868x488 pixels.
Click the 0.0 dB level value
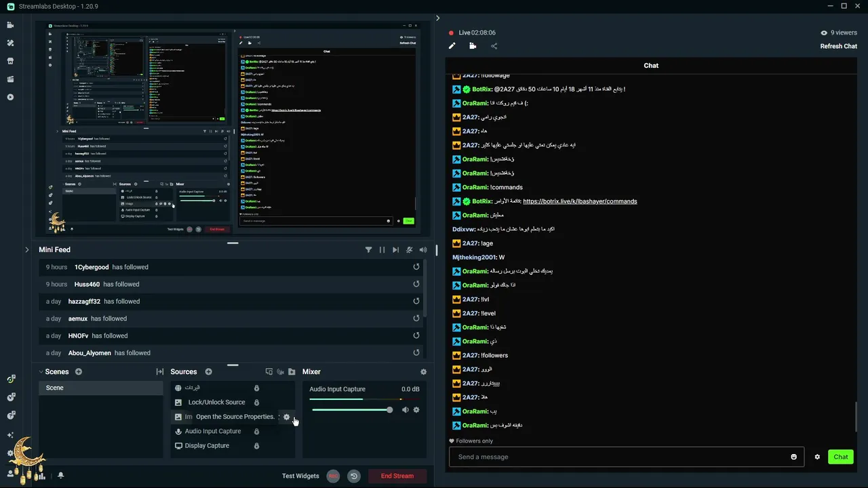coord(410,389)
